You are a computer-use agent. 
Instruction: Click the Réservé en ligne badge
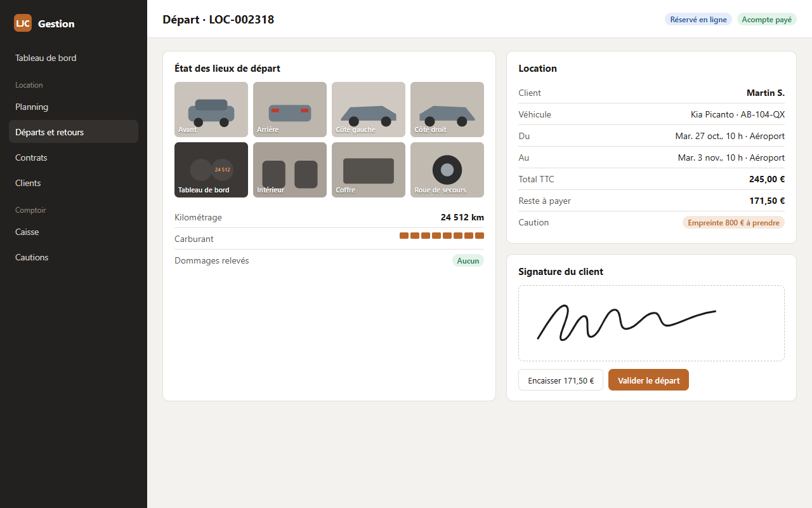coord(698,20)
